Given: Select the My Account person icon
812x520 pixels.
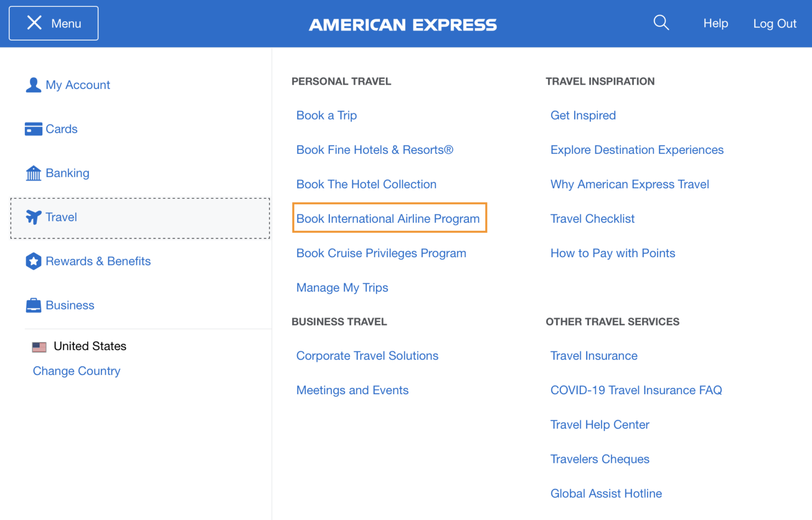Looking at the screenshot, I should (33, 85).
